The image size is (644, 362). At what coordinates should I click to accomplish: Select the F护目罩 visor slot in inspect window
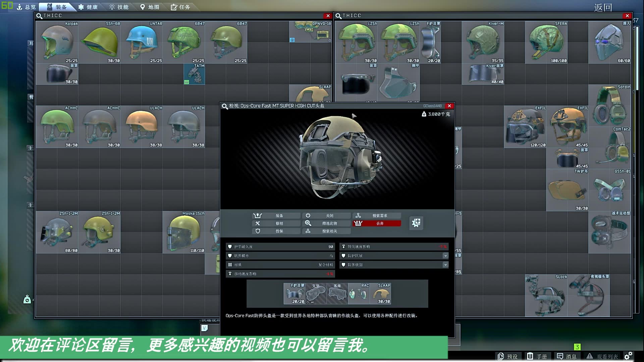click(294, 294)
